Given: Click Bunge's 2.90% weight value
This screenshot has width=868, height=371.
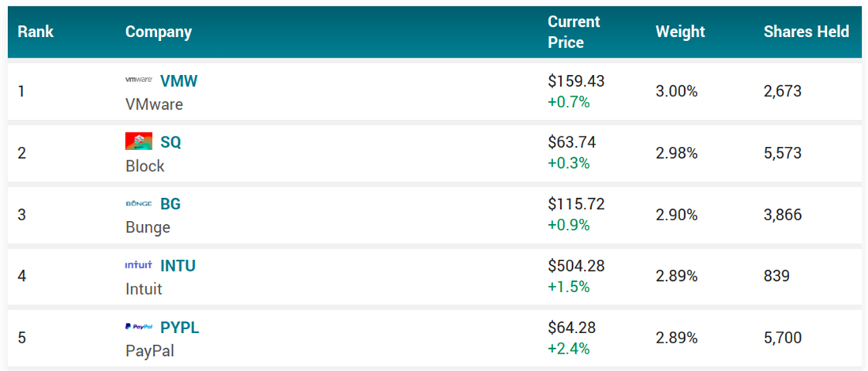Looking at the screenshot, I should point(676,215).
